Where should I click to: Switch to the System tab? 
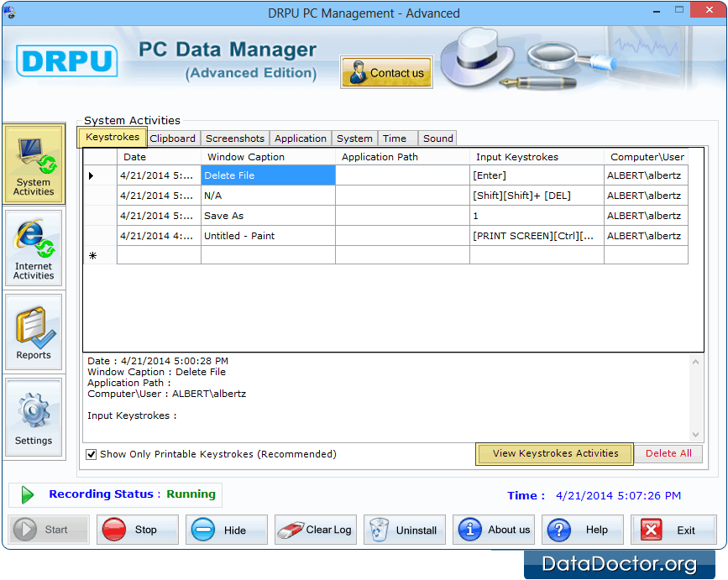tap(354, 138)
